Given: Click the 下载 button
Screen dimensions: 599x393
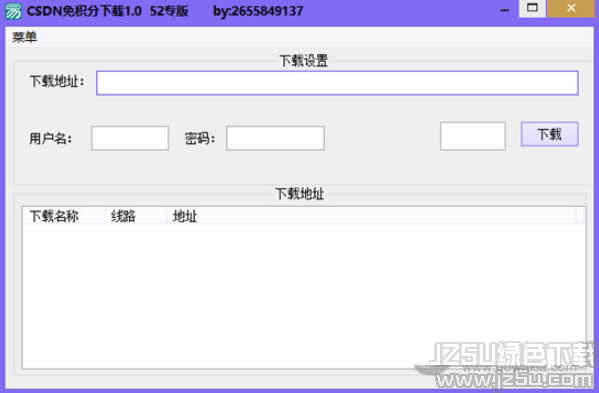Looking at the screenshot, I should [x=549, y=134].
